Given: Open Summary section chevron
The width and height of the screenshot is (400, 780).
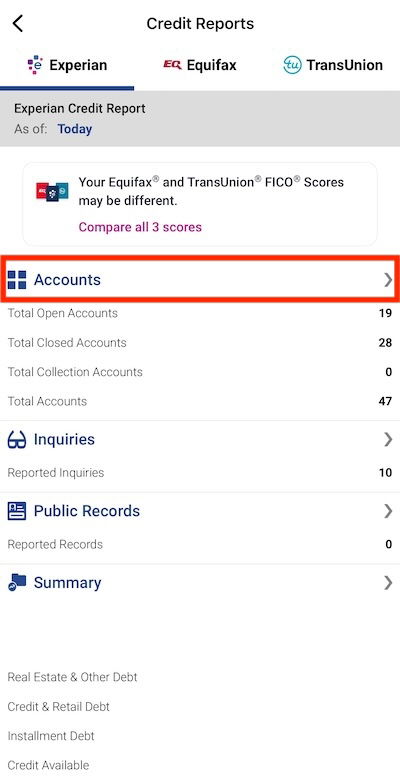Looking at the screenshot, I should tap(388, 583).
